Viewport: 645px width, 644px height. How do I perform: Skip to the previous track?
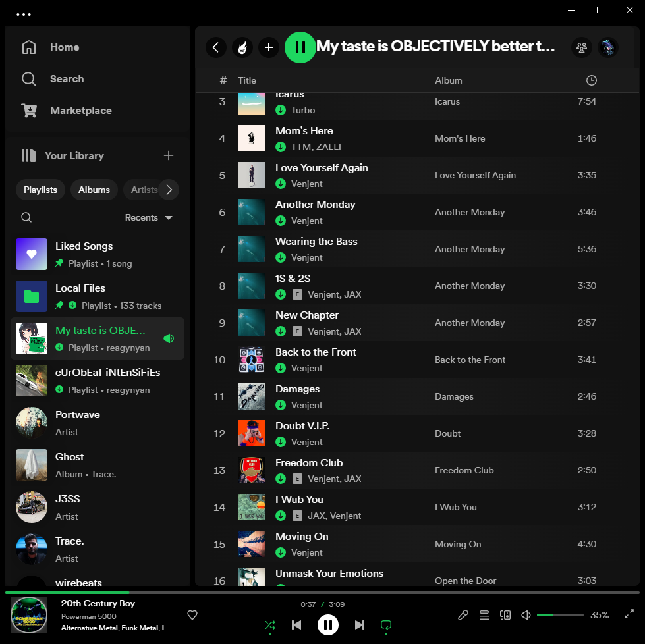[x=296, y=625]
